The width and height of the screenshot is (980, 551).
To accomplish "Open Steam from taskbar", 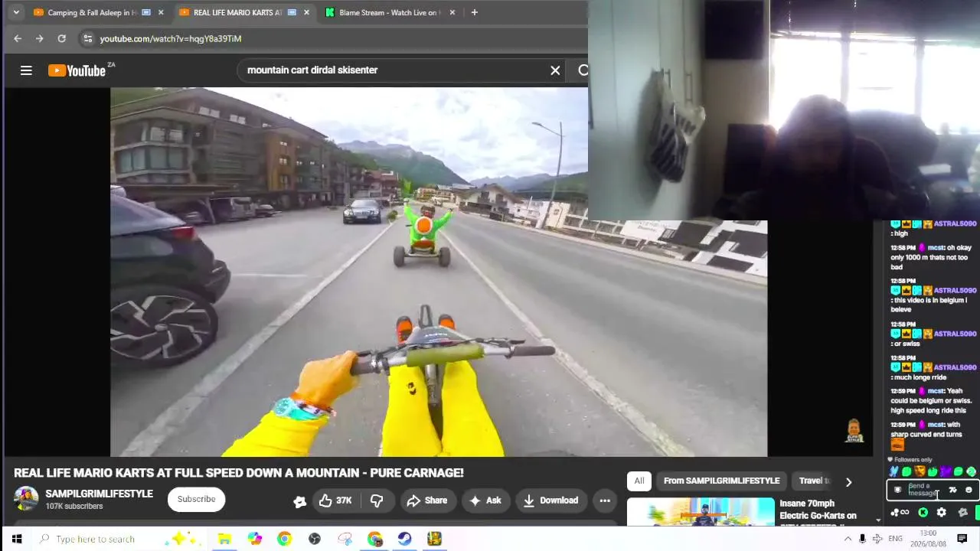I will (x=404, y=539).
